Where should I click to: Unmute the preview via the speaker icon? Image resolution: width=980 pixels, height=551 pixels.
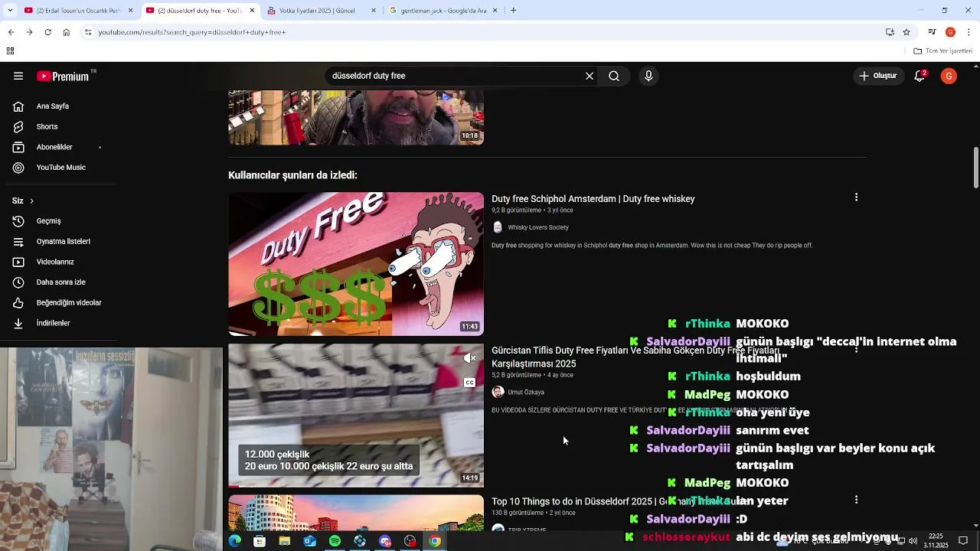pos(469,358)
